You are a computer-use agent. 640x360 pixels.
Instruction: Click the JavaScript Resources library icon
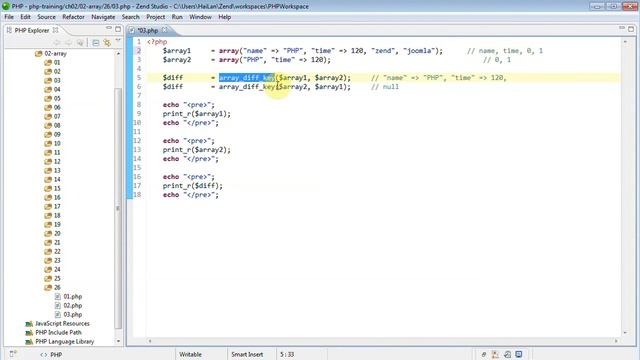pos(29,323)
